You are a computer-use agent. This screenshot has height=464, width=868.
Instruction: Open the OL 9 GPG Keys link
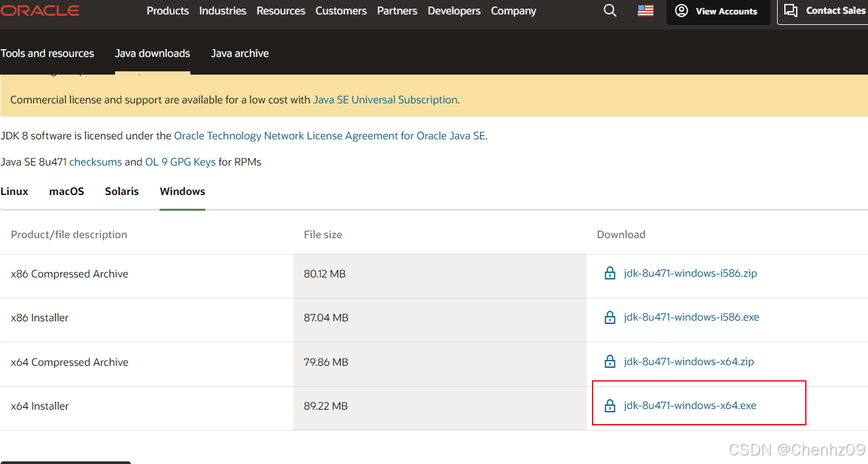tap(181, 162)
